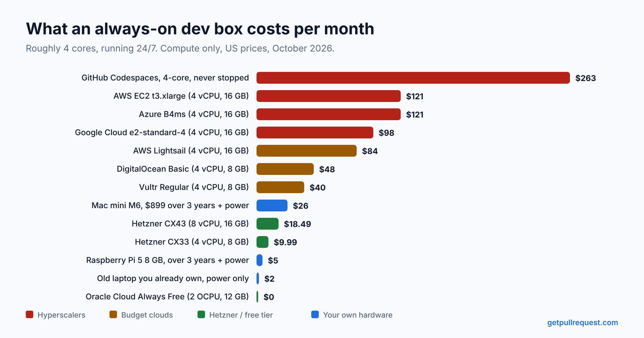Click the label 'Raspberry Pi 5 8 GB, over 3 years + power'
This screenshot has height=338, width=644.
click(167, 260)
